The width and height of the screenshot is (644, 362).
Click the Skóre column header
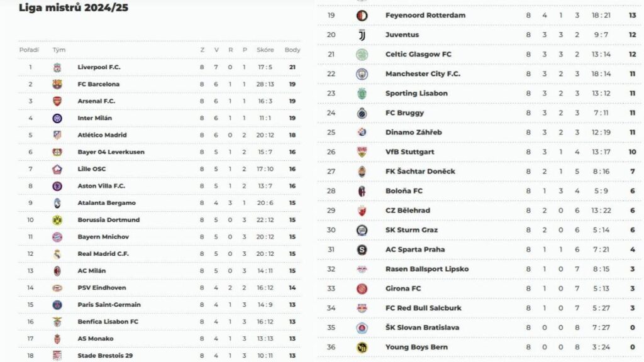[x=265, y=50]
